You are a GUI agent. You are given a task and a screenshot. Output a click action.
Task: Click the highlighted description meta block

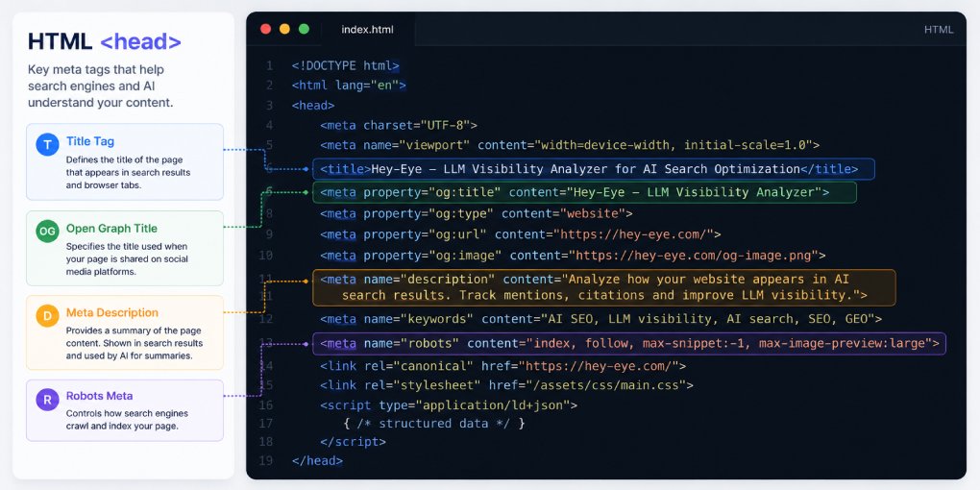(x=603, y=287)
